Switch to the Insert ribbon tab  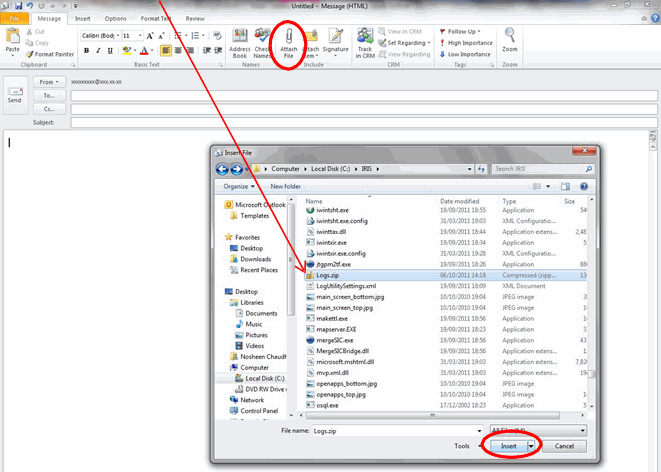pos(83,19)
